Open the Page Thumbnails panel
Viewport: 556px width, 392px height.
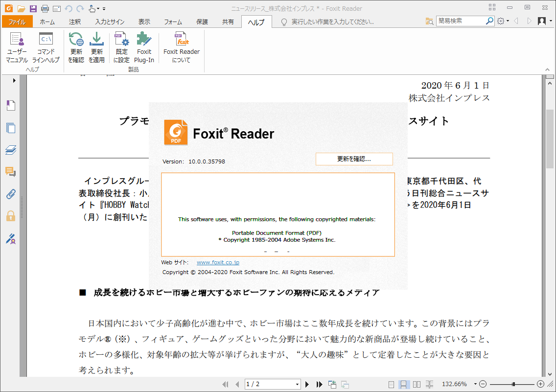pos(11,128)
